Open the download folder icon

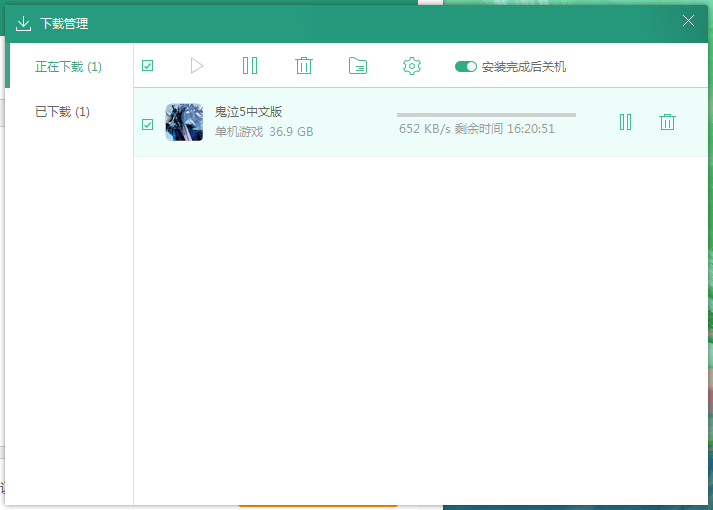pos(358,66)
